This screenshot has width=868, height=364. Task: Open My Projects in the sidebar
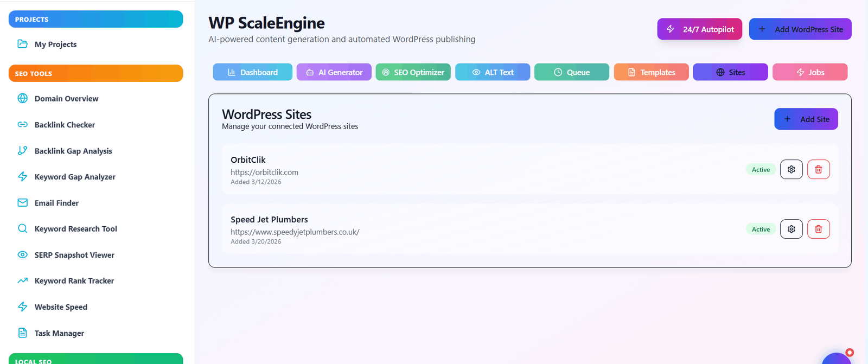(x=55, y=44)
